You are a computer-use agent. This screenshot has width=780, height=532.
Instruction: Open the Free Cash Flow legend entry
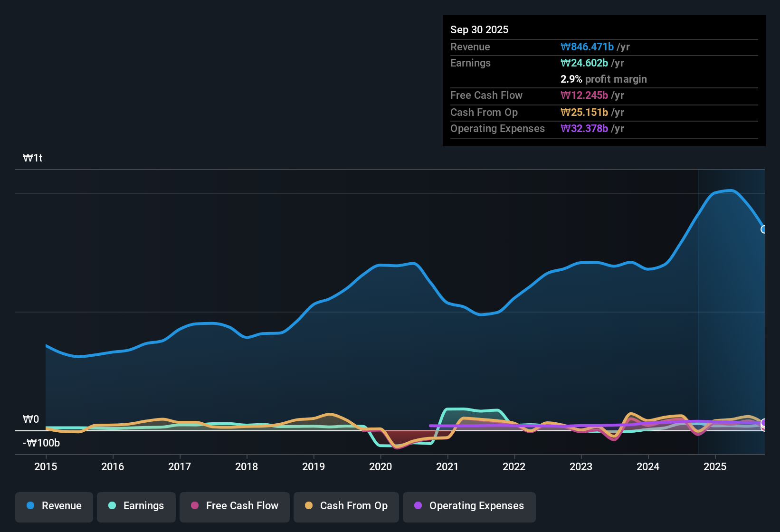click(x=234, y=507)
